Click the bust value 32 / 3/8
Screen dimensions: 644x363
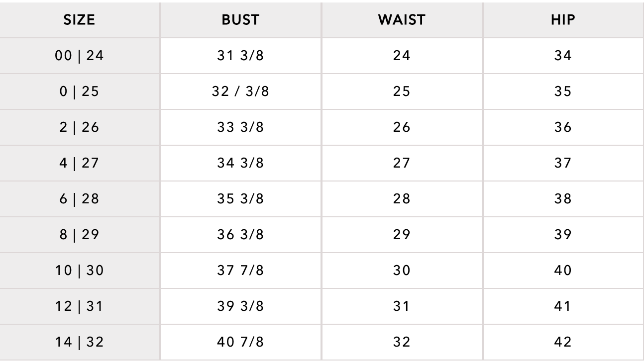coord(240,91)
